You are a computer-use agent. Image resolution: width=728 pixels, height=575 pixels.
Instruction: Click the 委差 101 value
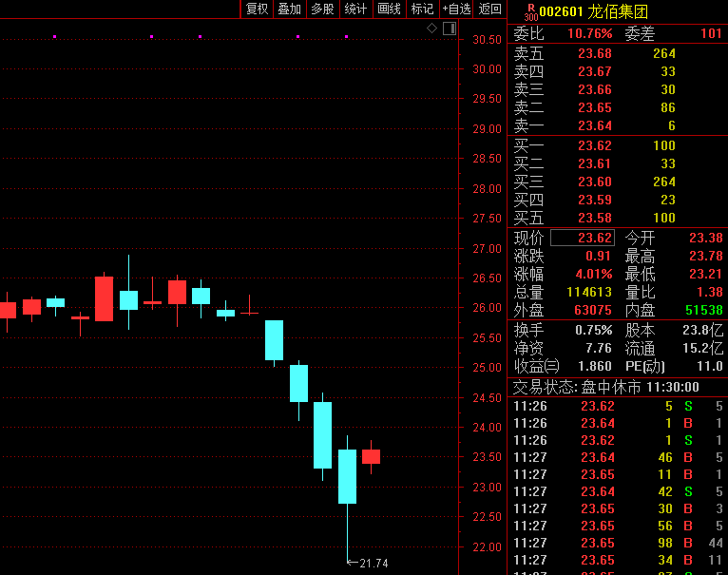711,33
